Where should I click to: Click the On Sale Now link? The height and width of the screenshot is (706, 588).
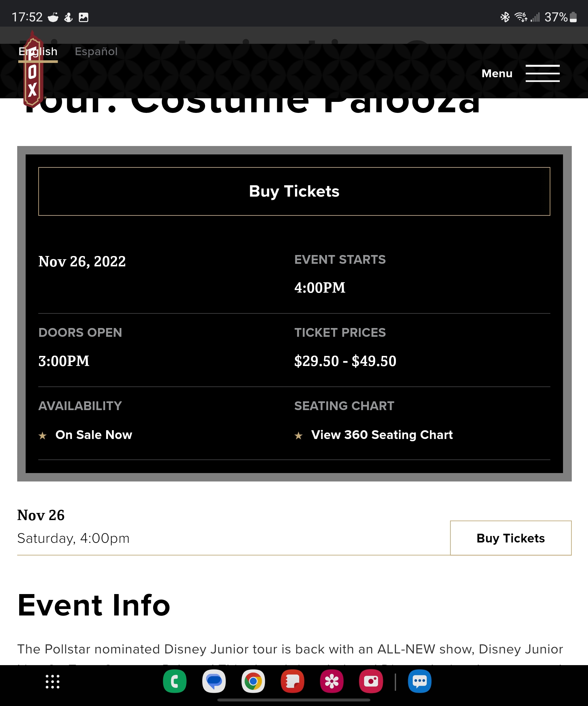pos(94,435)
